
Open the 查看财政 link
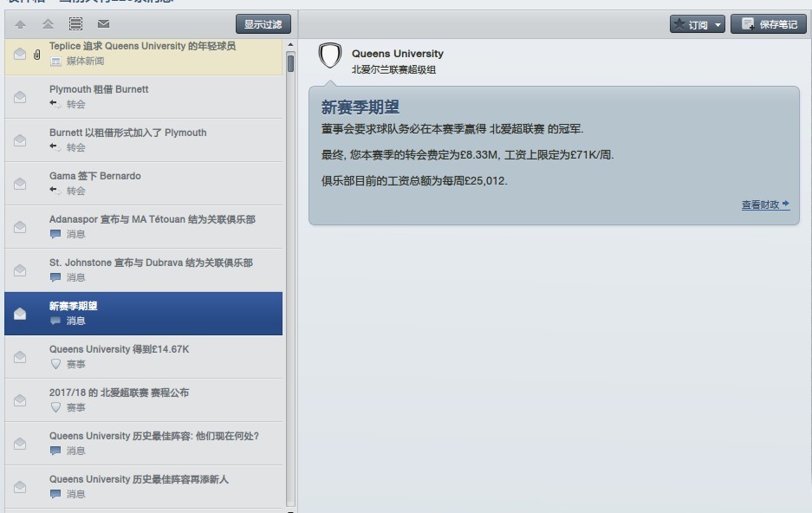(765, 205)
